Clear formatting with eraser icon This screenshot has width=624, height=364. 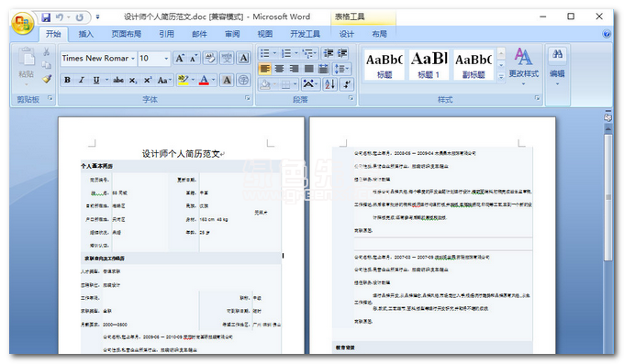coord(210,59)
